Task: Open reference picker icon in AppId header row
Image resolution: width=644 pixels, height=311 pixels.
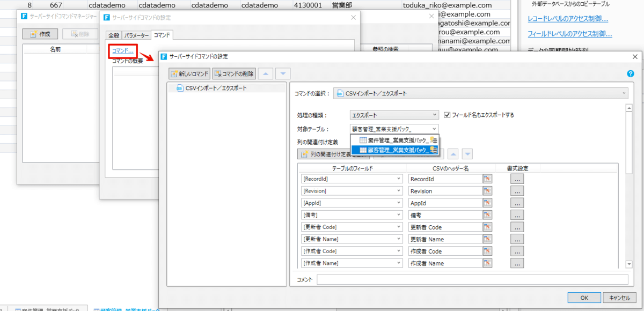Action: coord(487,203)
